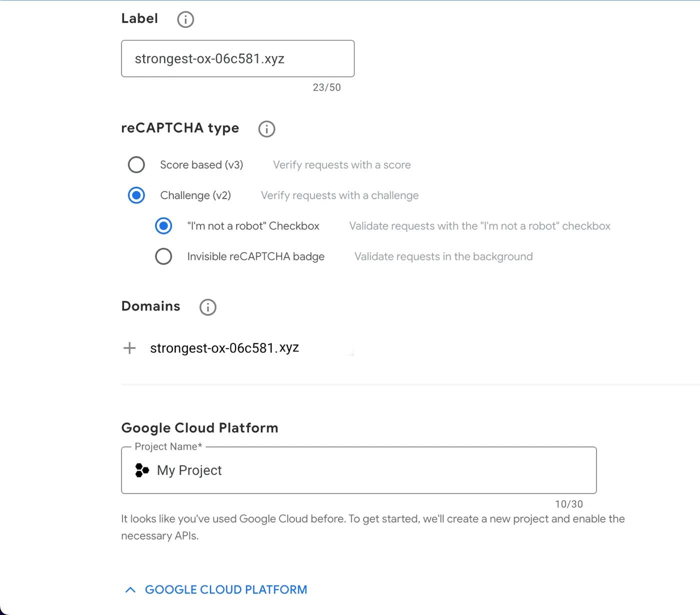Image resolution: width=700 pixels, height=615 pixels.
Task: Open the reCAPTCHA type info icon
Action: (x=266, y=129)
